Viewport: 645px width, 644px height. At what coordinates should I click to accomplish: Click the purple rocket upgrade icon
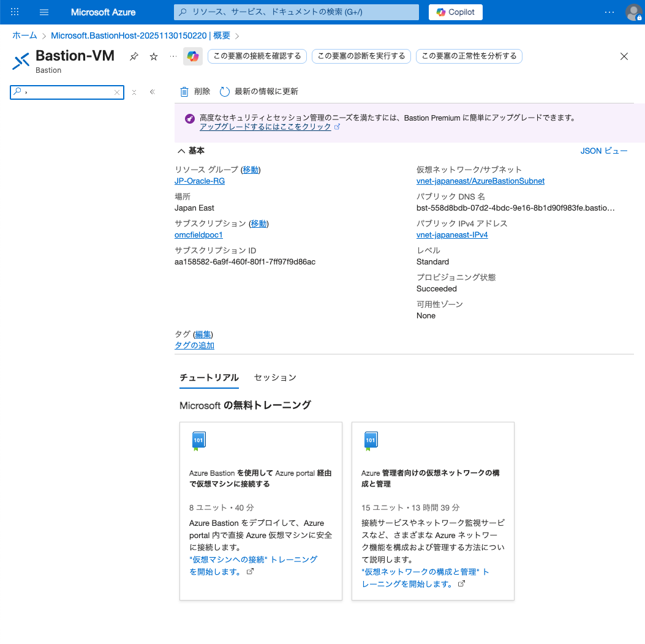(190, 118)
